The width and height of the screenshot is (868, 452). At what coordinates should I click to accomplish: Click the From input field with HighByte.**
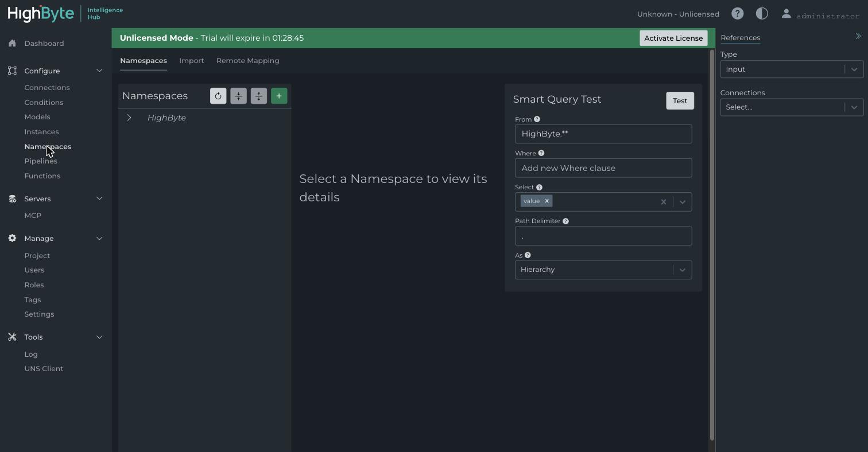(x=603, y=134)
